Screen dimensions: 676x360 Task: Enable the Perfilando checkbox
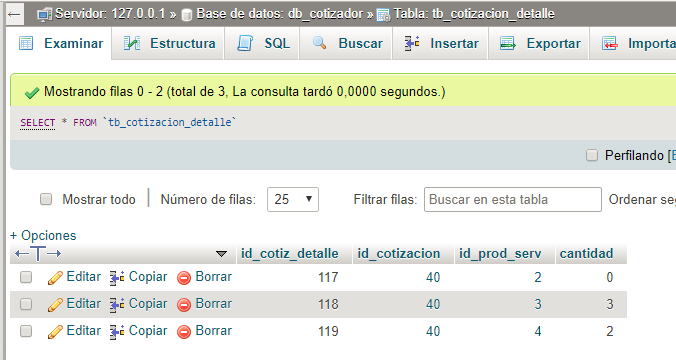592,155
